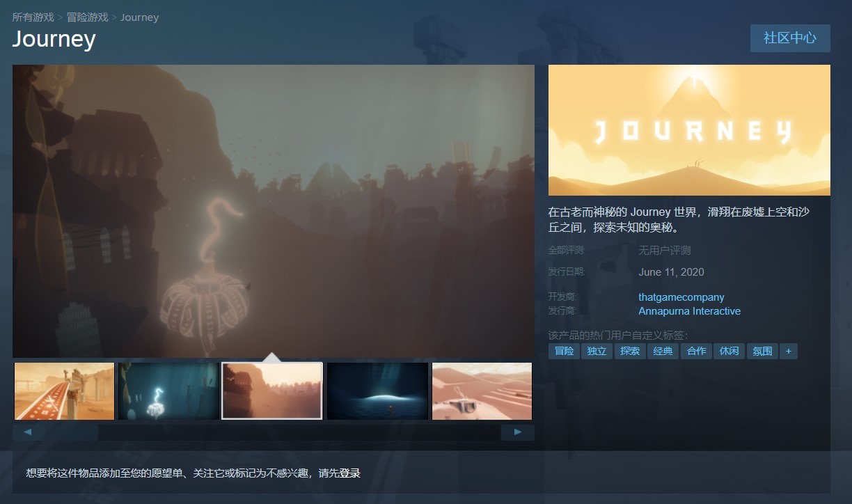Select the dark blue glowing dome thumbnail
The width and height of the screenshot is (852, 504).
(x=377, y=391)
